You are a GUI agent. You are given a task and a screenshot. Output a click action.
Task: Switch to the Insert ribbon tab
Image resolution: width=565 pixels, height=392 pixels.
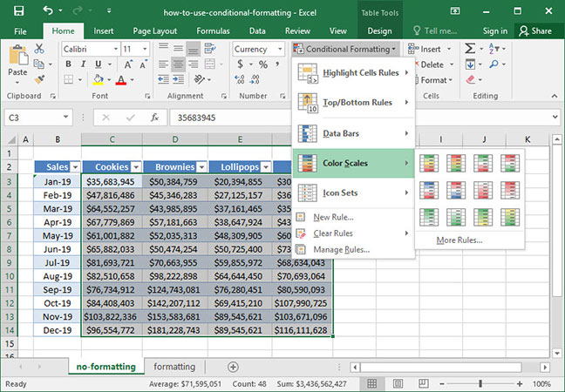[x=104, y=31]
